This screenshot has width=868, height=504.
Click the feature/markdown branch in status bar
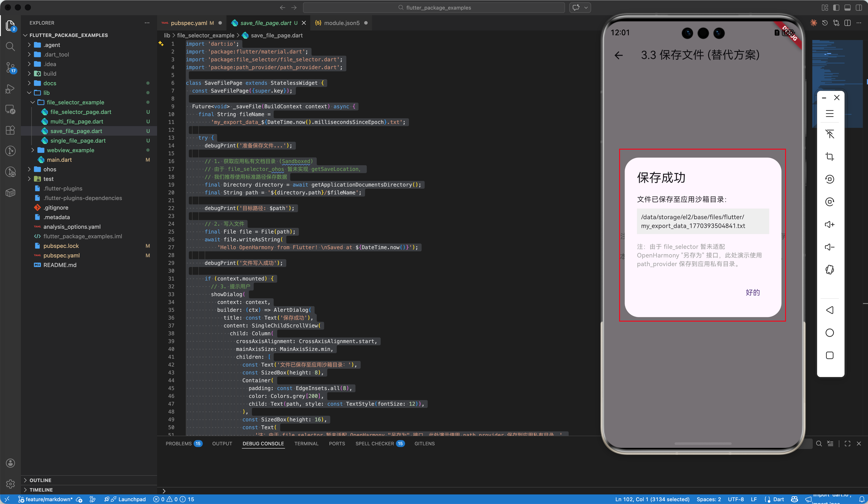click(49, 499)
